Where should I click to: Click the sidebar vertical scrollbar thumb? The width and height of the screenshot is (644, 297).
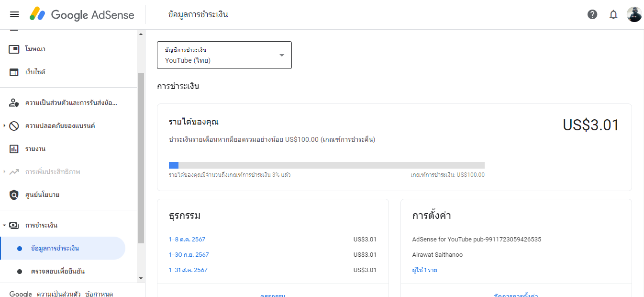[x=141, y=158]
